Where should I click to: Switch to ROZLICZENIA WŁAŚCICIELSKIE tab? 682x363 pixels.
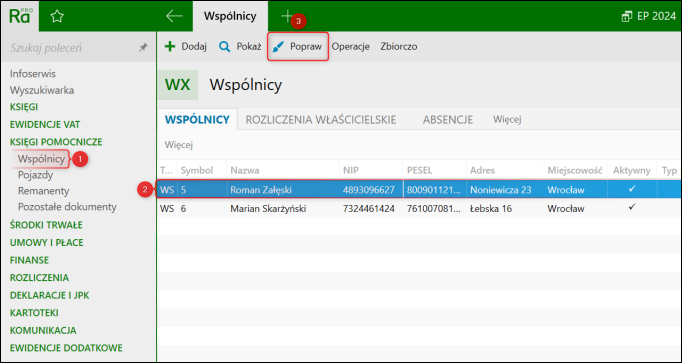click(x=321, y=120)
